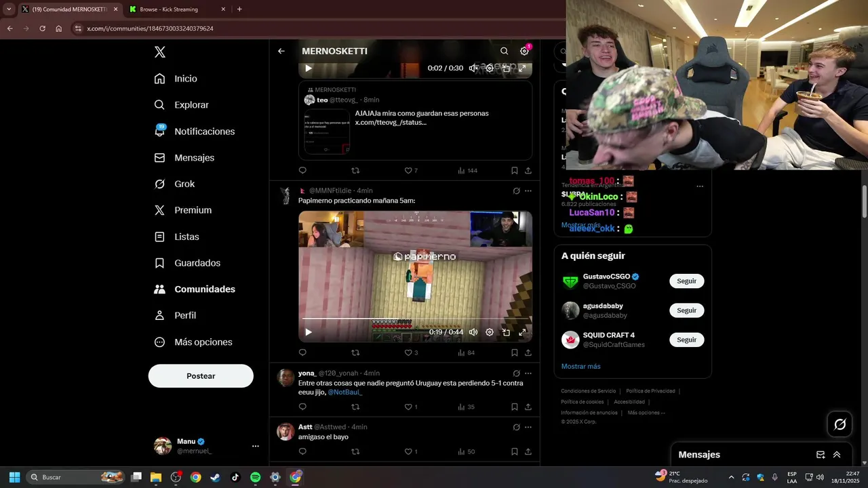
Task: Repost yona_ post about Uruguay
Action: (355, 407)
